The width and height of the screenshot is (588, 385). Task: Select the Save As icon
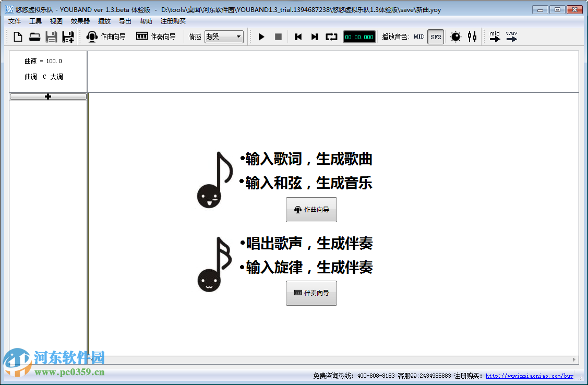click(68, 37)
